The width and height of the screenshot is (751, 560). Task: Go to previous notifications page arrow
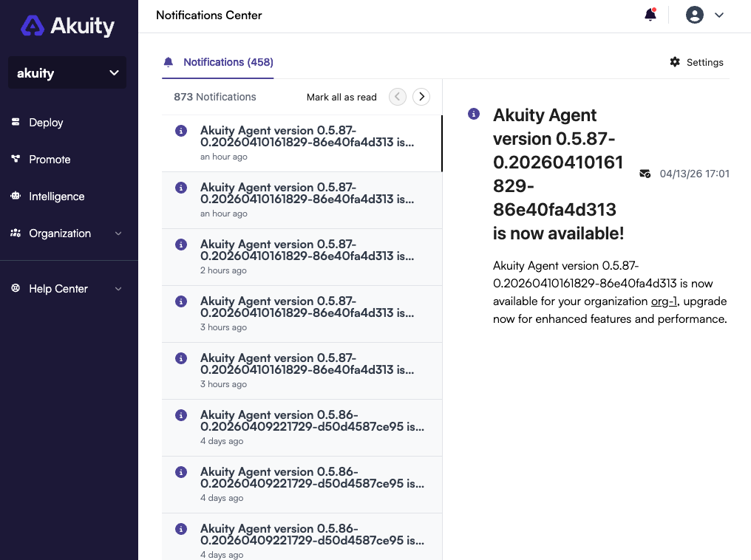point(398,97)
